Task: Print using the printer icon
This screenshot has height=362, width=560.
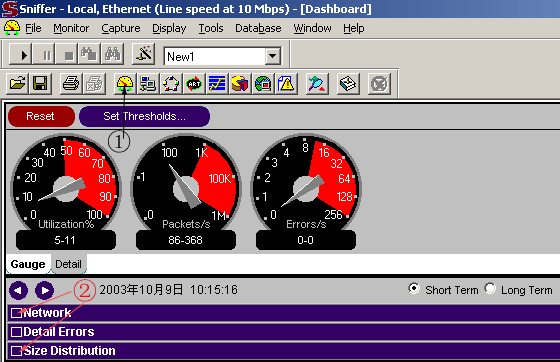Action: click(x=71, y=84)
